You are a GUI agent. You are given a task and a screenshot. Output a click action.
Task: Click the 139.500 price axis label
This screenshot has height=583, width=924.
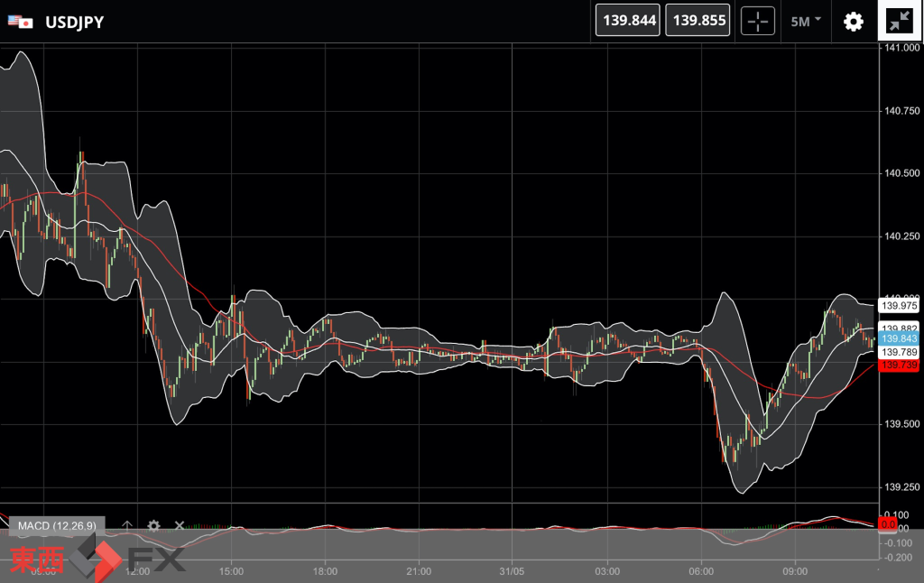(x=902, y=424)
